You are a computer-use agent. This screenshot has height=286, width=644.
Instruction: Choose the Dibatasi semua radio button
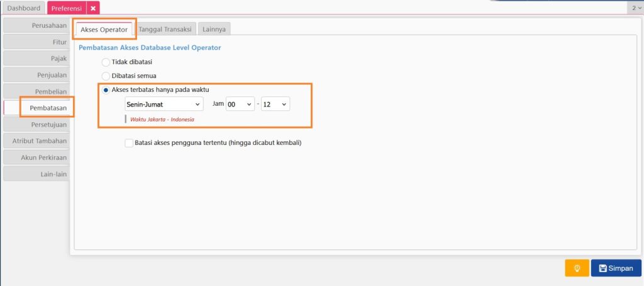[x=106, y=76]
